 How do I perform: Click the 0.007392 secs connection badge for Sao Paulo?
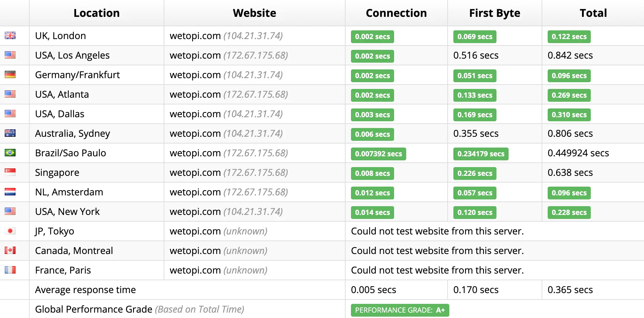(379, 154)
